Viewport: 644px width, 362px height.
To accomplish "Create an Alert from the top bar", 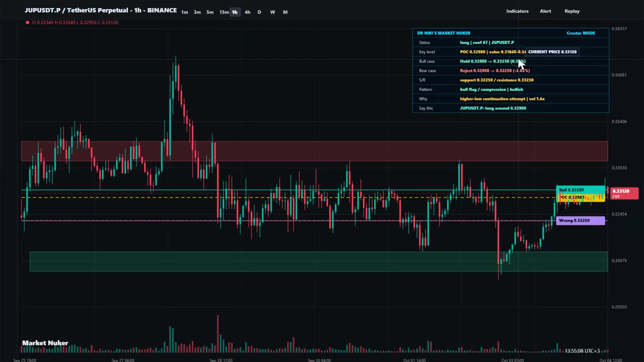I will [x=545, y=11].
